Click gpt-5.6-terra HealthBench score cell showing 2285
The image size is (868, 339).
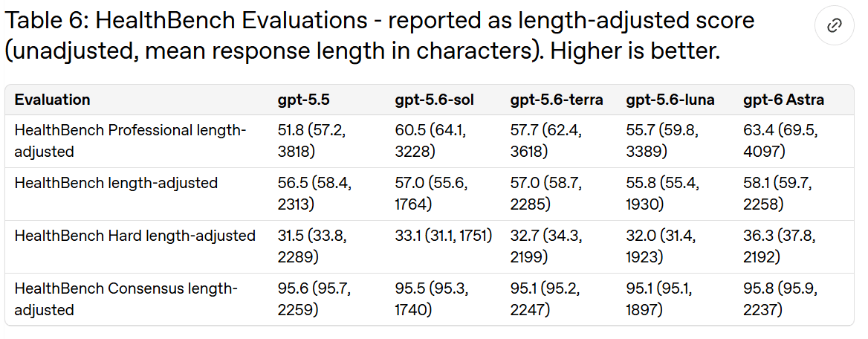click(545, 193)
